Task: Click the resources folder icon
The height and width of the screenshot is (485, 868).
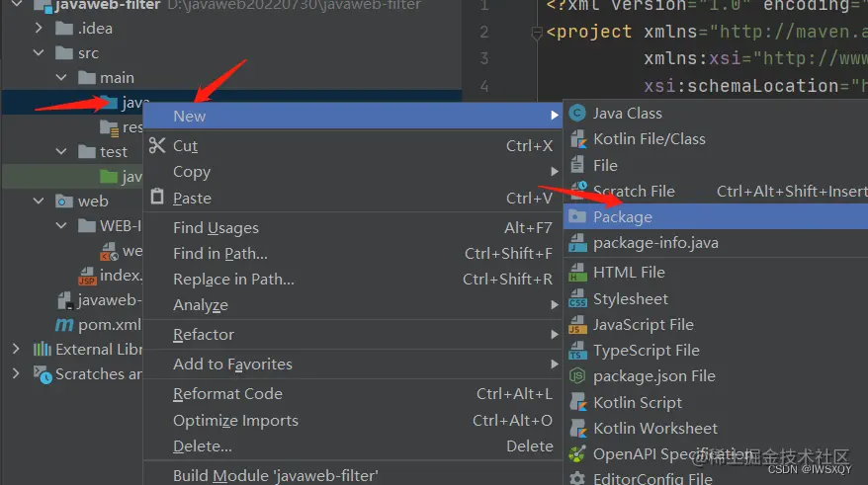Action: [x=109, y=127]
